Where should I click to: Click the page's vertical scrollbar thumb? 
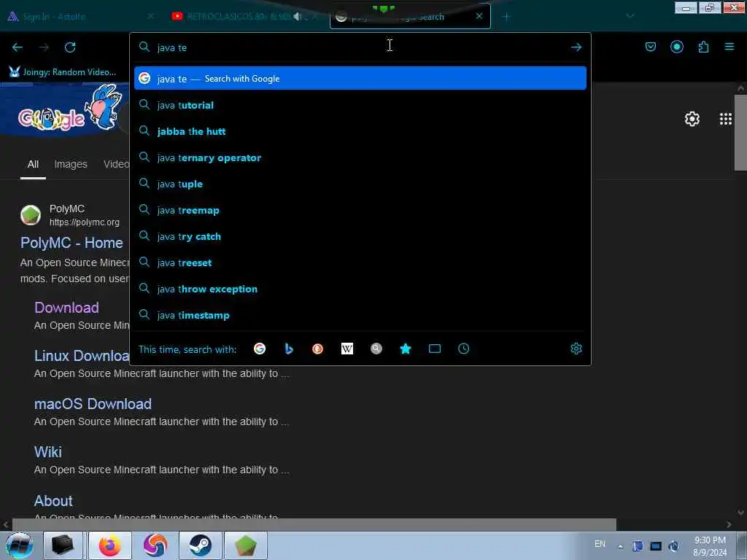(740, 133)
